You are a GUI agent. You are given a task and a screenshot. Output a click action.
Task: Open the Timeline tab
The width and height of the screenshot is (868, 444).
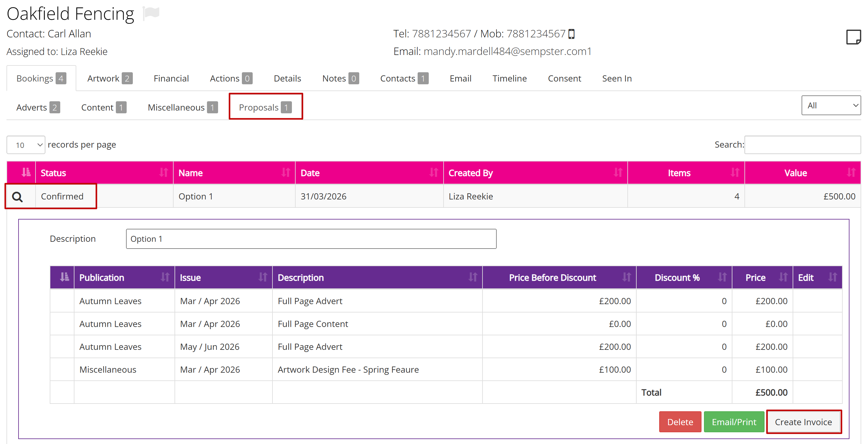point(509,78)
